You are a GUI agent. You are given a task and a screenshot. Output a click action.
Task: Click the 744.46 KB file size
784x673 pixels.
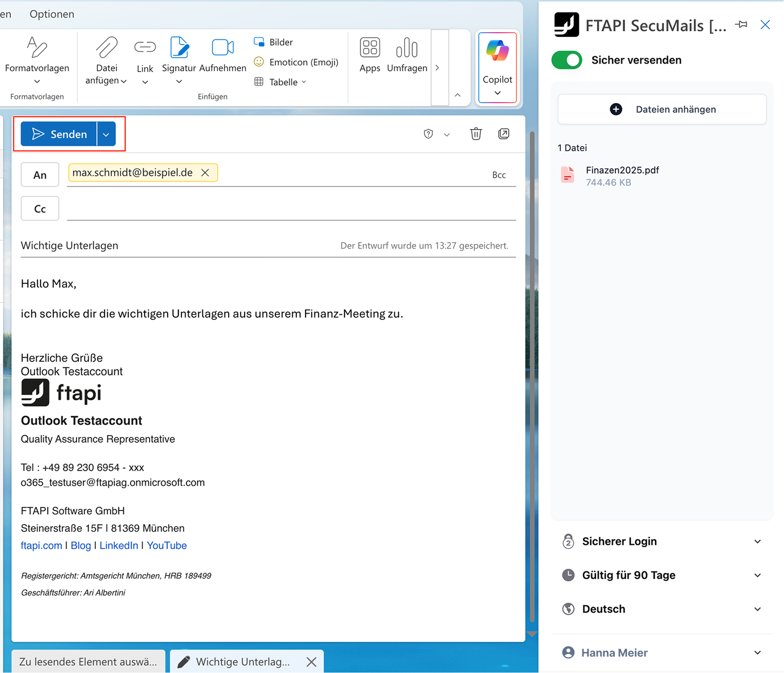pyautogui.click(x=609, y=182)
